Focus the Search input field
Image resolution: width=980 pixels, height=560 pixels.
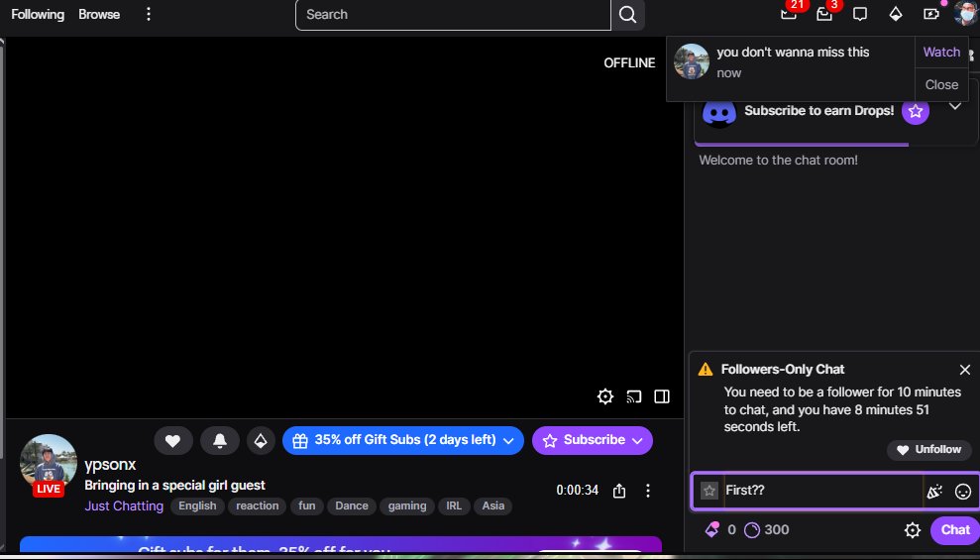453,15
